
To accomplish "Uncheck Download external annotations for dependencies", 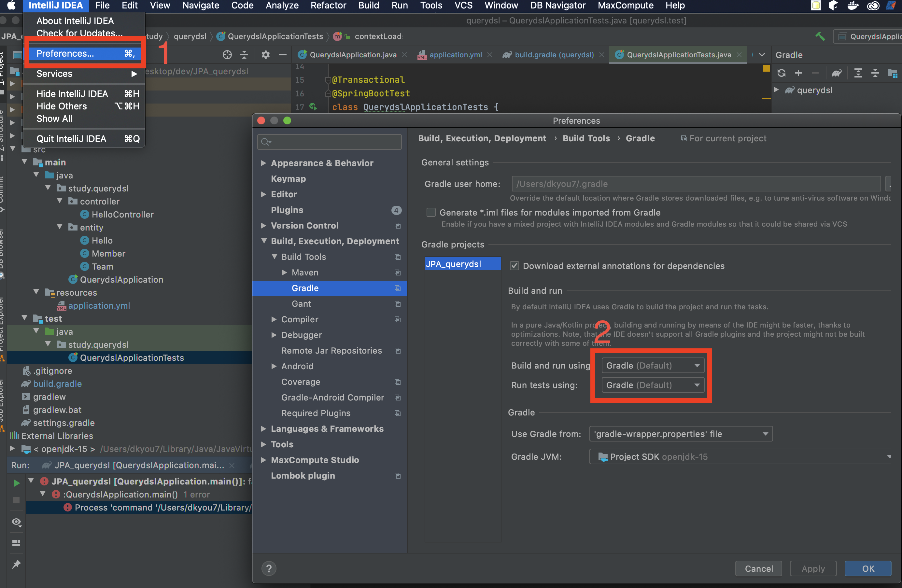I will pos(514,266).
